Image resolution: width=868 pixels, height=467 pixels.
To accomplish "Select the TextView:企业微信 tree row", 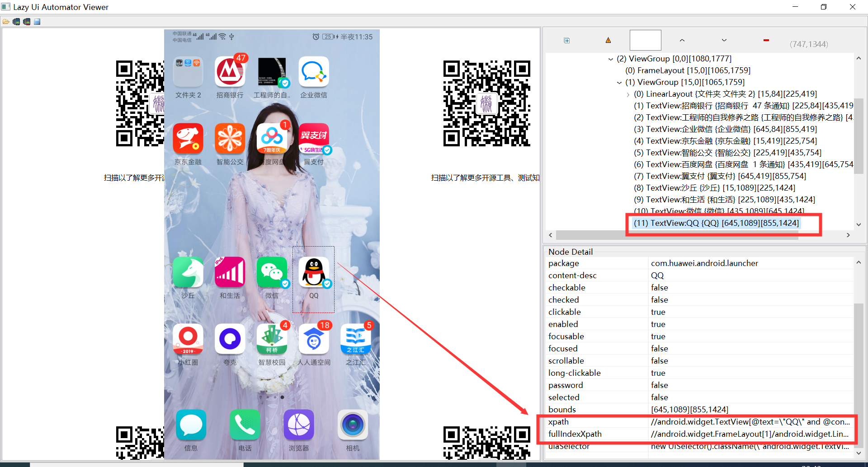I will [x=725, y=129].
